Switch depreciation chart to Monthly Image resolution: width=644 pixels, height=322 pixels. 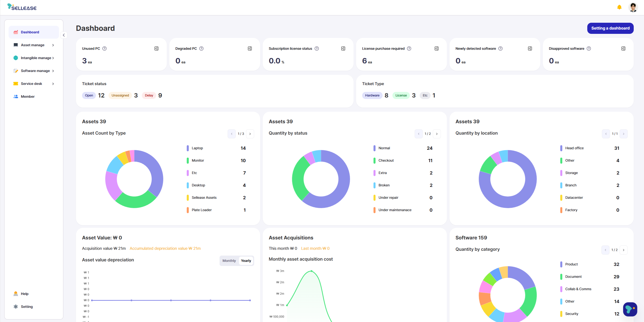coord(229,261)
